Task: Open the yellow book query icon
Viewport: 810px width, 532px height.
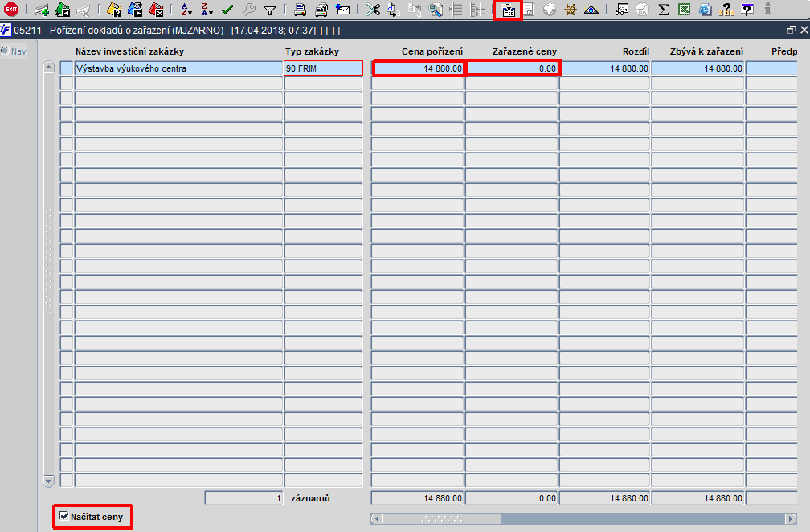Action: pos(114,10)
